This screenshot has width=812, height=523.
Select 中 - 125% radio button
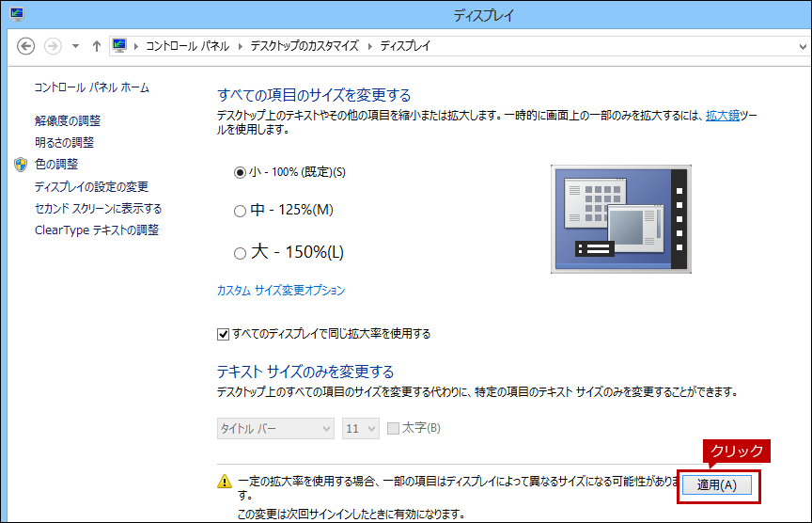coord(240,211)
